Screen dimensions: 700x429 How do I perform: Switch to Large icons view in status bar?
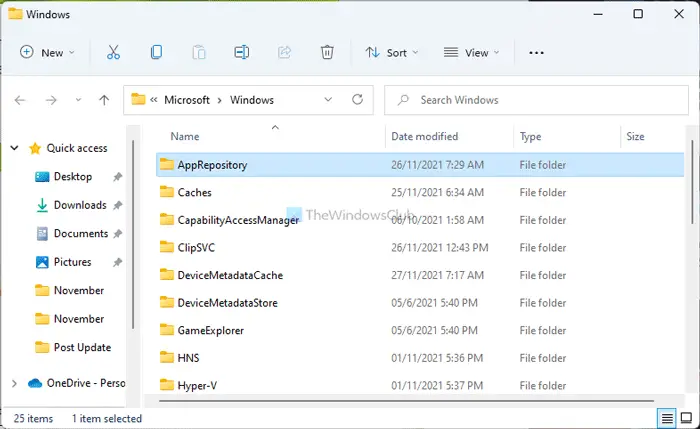[x=686, y=418]
